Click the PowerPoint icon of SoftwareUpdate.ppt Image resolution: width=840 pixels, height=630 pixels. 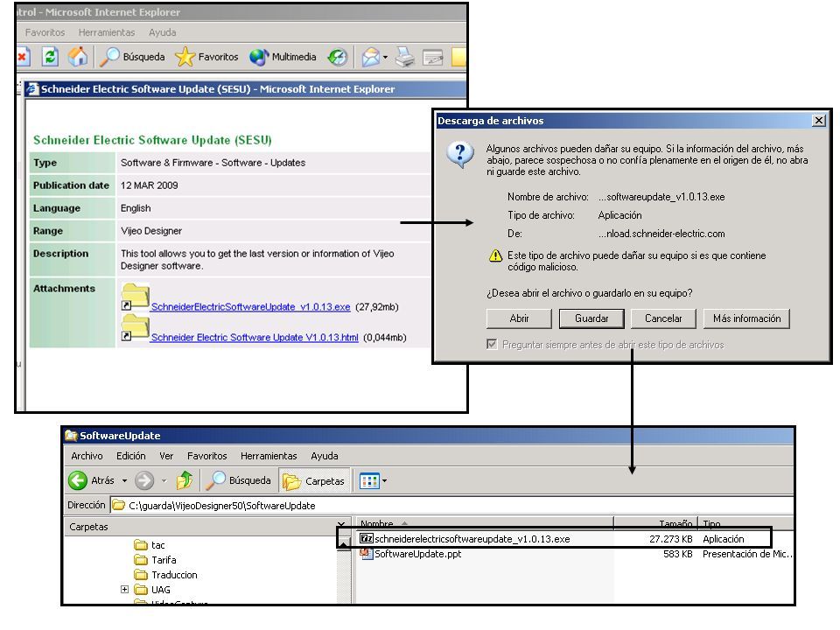pos(367,553)
